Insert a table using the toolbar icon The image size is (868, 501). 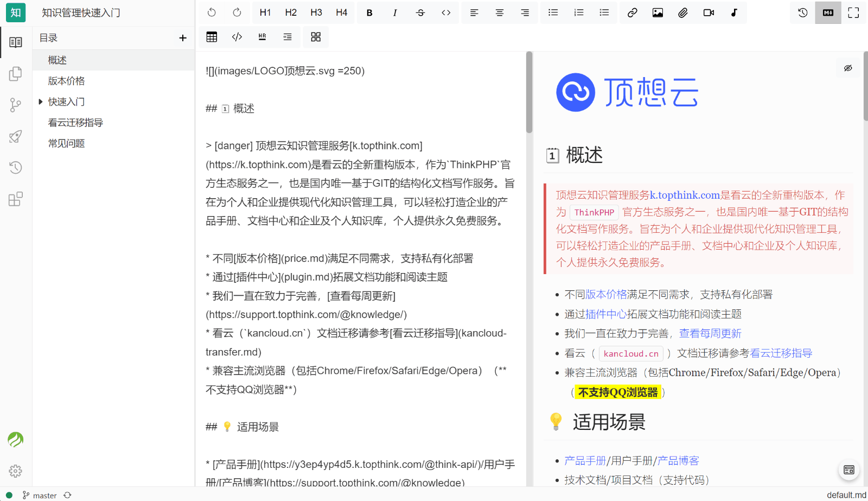pyautogui.click(x=212, y=37)
